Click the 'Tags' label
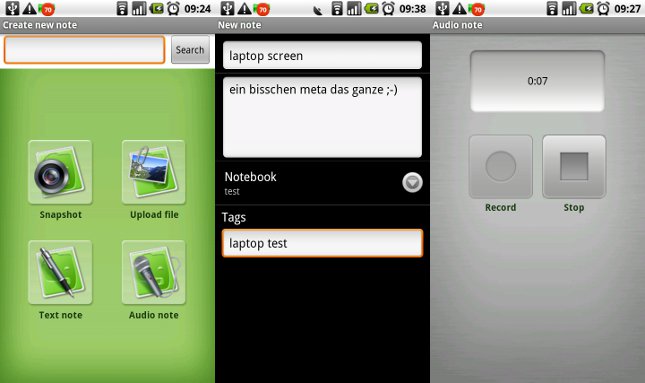Viewport: 645px width, 383px height. point(234,217)
